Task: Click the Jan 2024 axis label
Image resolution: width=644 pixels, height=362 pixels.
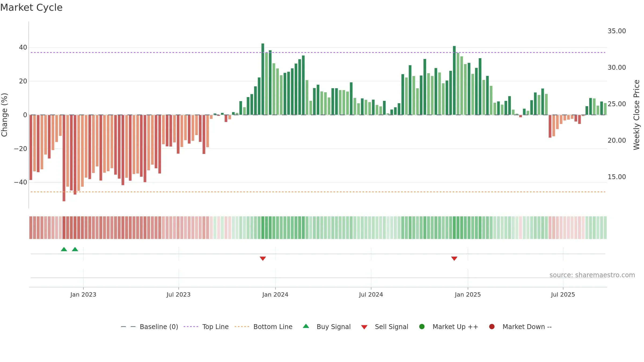Action: coord(275,294)
